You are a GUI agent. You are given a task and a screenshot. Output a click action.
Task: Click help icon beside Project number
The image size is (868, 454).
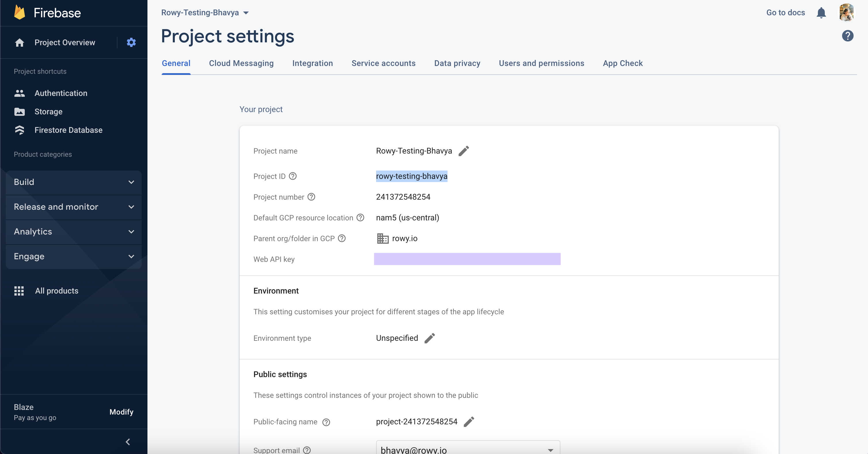(x=311, y=197)
